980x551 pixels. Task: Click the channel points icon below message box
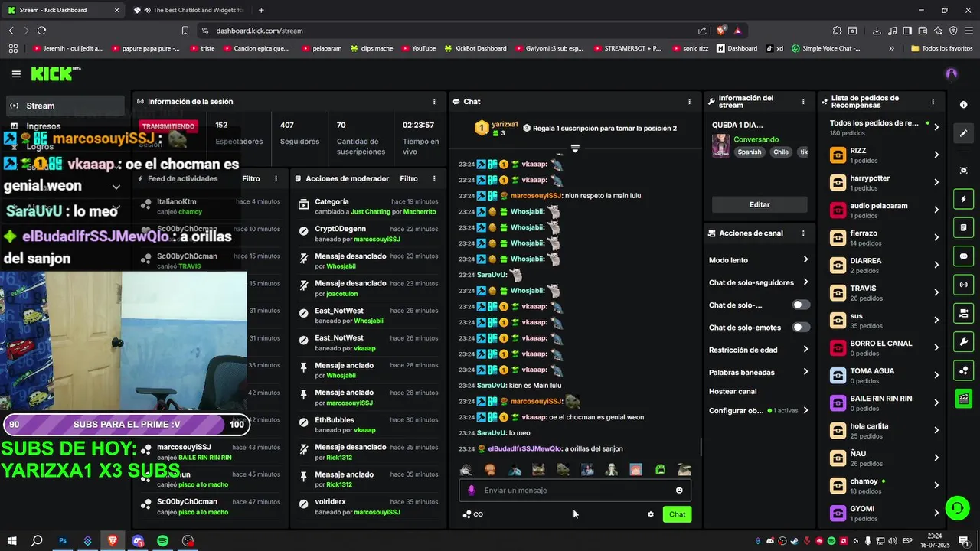[x=467, y=514]
